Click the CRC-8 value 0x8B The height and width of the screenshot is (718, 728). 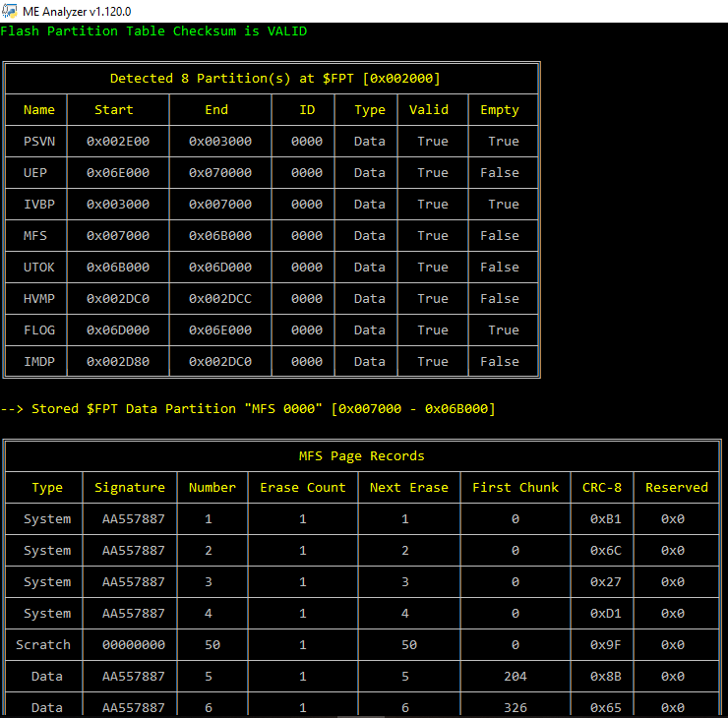pos(605,677)
